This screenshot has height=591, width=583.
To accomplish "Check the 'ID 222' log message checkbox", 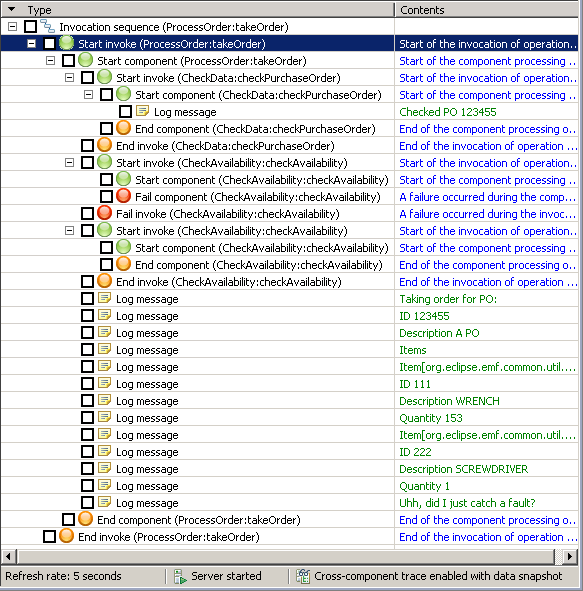I will click(87, 452).
